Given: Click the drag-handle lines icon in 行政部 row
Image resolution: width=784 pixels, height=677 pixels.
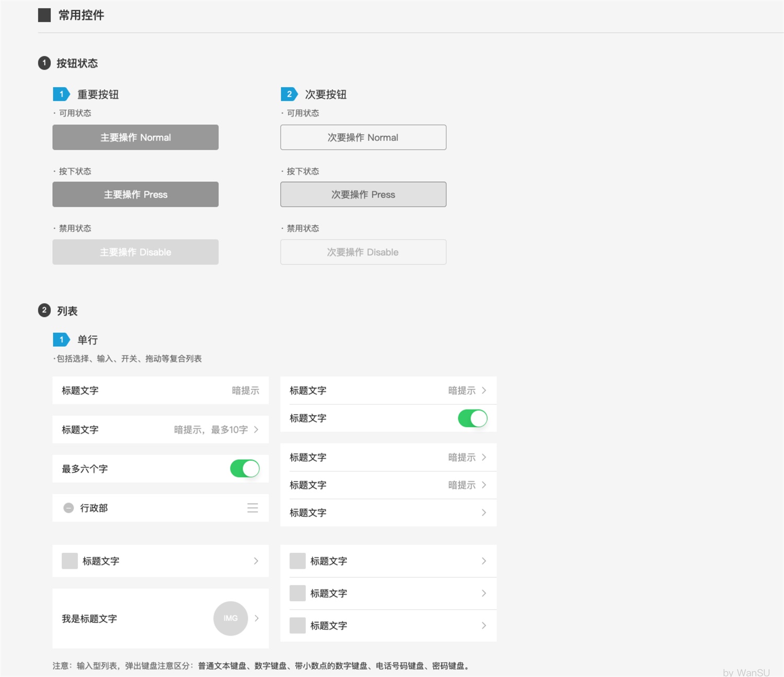Looking at the screenshot, I should coord(252,508).
